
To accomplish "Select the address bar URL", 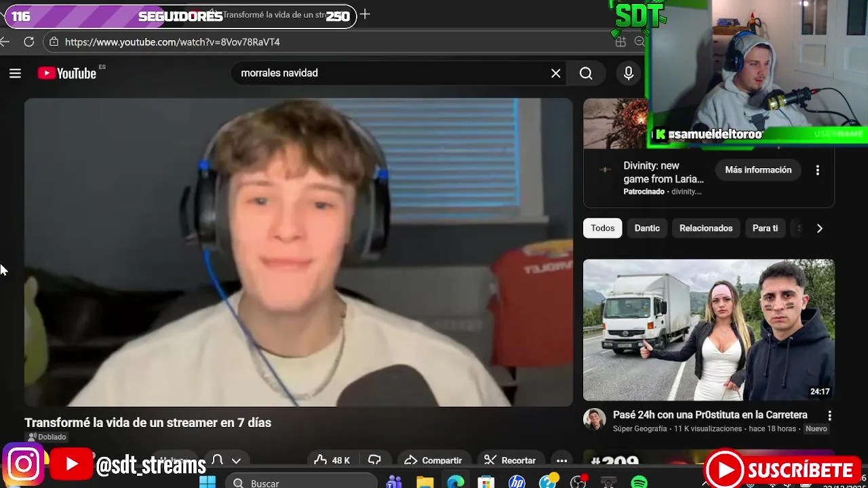I will pyautogui.click(x=172, y=42).
